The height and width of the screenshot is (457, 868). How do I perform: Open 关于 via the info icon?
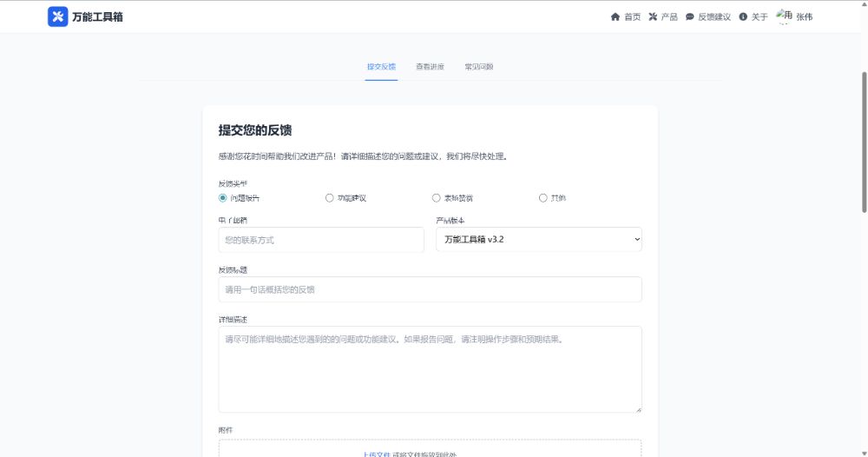pyautogui.click(x=743, y=17)
